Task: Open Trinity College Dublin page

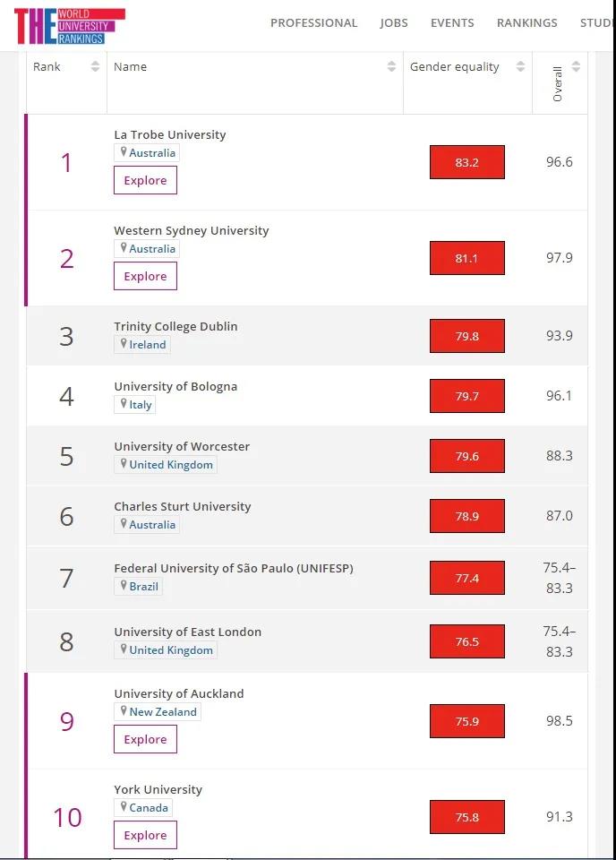Action: coord(175,327)
